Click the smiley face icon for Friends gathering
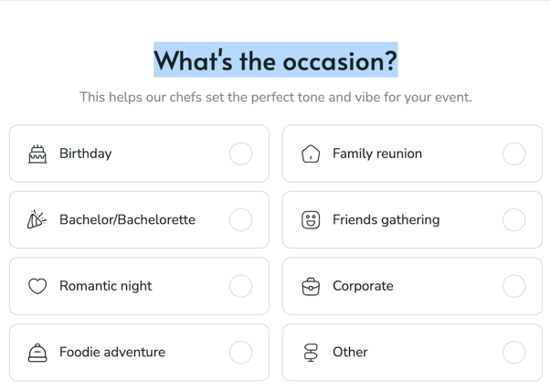This screenshot has width=550, height=392. [311, 220]
